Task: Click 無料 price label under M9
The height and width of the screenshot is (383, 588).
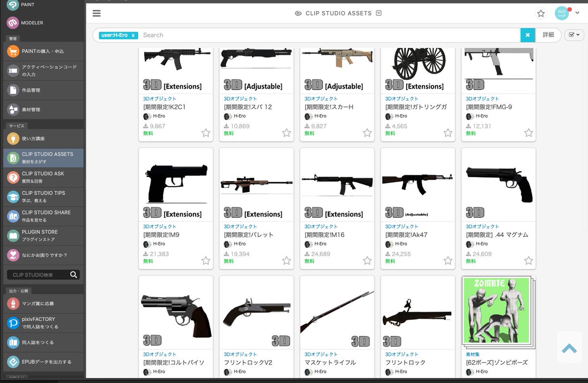Action: click(148, 261)
